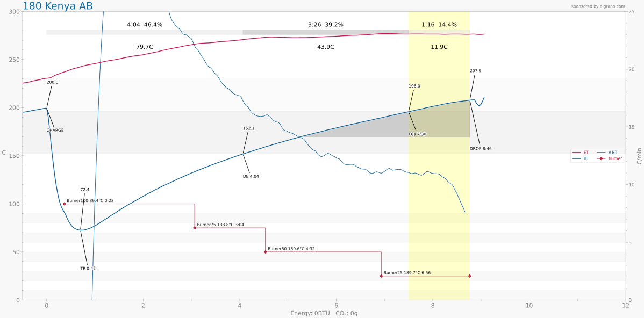Click the drying phase bar 4:04 46.4%
Screen dimensions: 644x318
[x=145, y=32]
